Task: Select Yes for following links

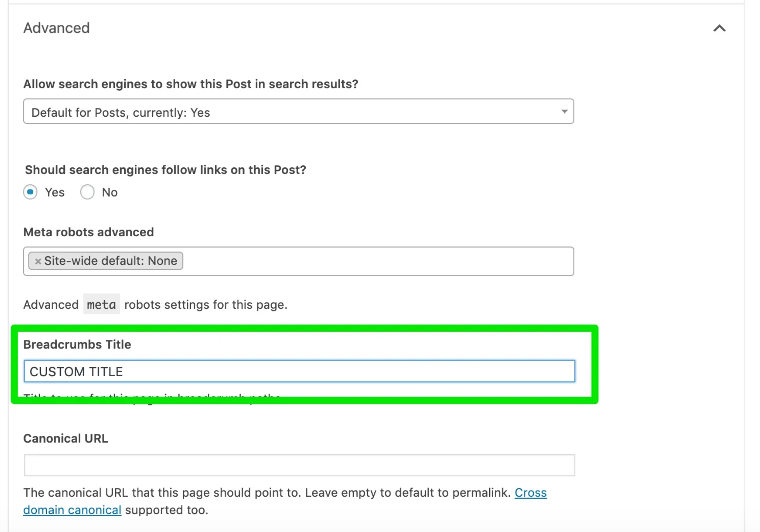Action: (30, 192)
